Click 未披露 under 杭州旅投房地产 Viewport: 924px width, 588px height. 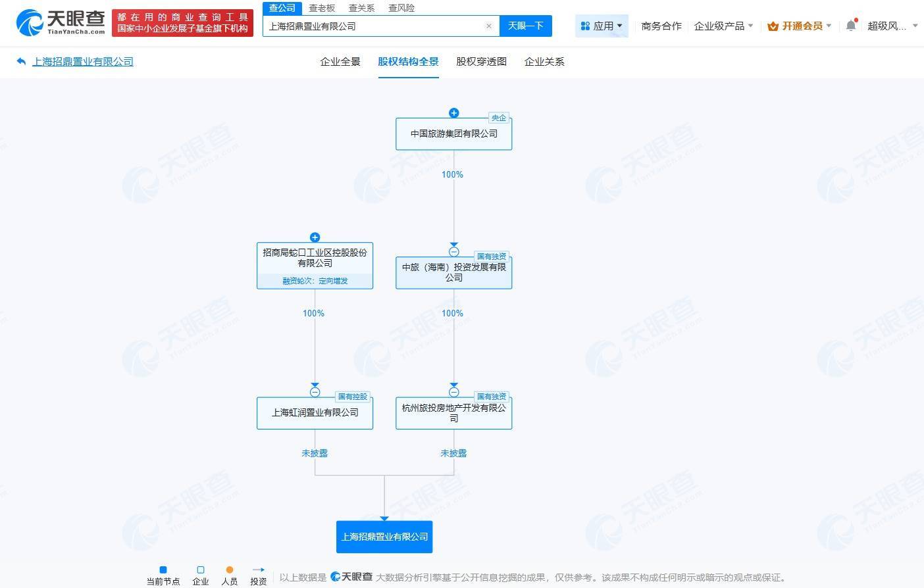pyautogui.click(x=453, y=453)
